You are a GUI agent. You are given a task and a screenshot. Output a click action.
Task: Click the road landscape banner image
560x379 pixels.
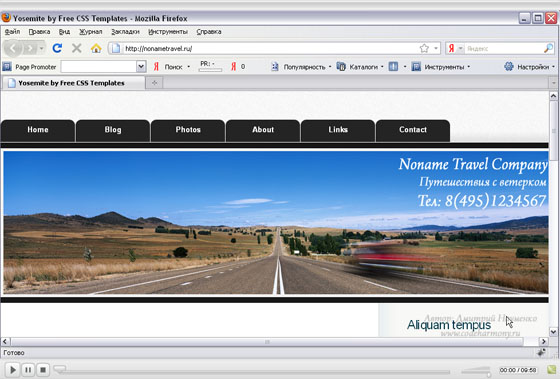(276, 223)
